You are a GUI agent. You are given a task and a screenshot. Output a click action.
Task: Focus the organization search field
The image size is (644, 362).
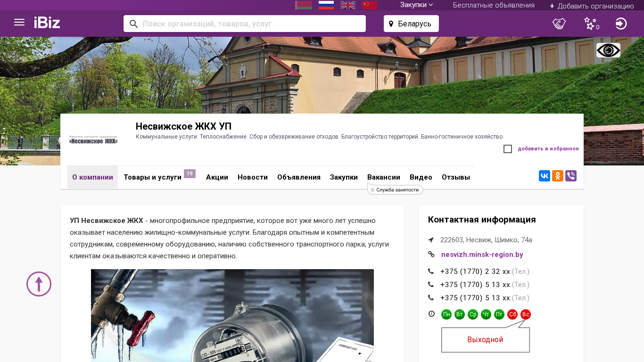[x=245, y=24]
